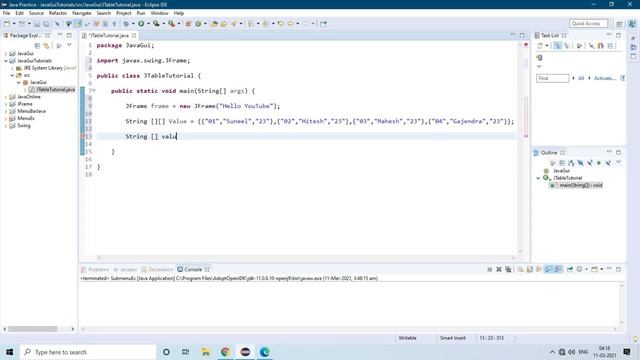Click Synchronize Changed icon in Task List
This screenshot has width=640, height=360.
point(601,46)
